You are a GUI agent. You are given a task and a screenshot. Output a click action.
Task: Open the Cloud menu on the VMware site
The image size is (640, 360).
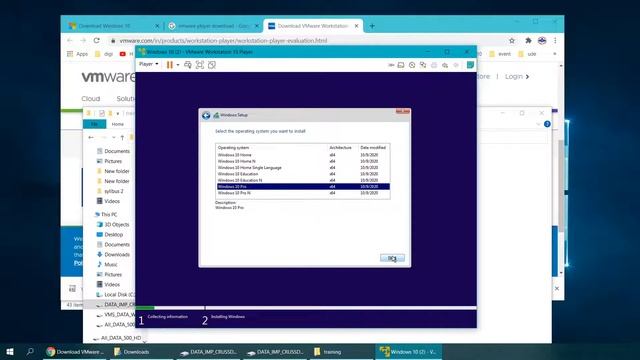[x=91, y=99]
